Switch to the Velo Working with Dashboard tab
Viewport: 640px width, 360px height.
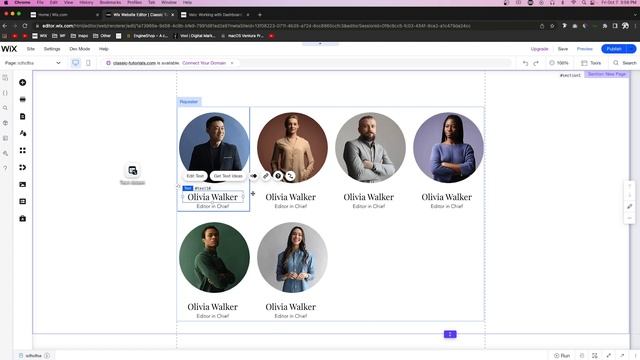215,15
